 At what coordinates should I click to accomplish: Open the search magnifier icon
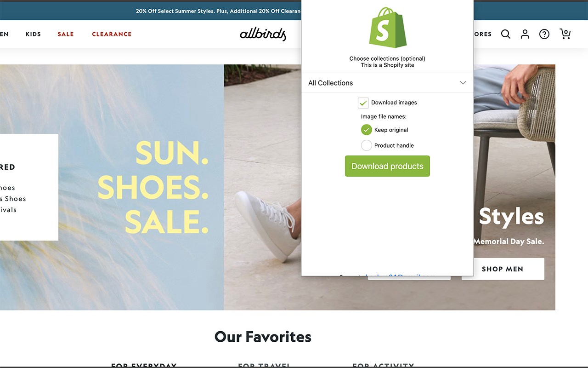click(x=506, y=34)
